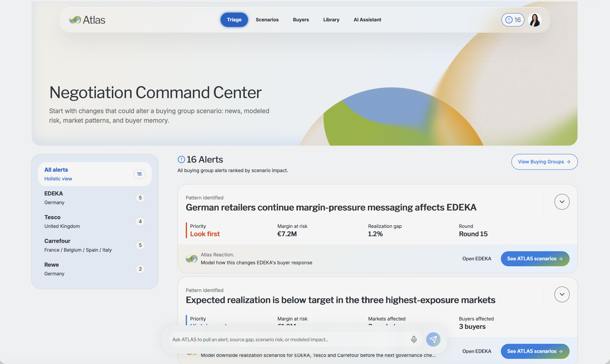
Task: Click the German retailers margin-pressure alert title
Action: 331,207
